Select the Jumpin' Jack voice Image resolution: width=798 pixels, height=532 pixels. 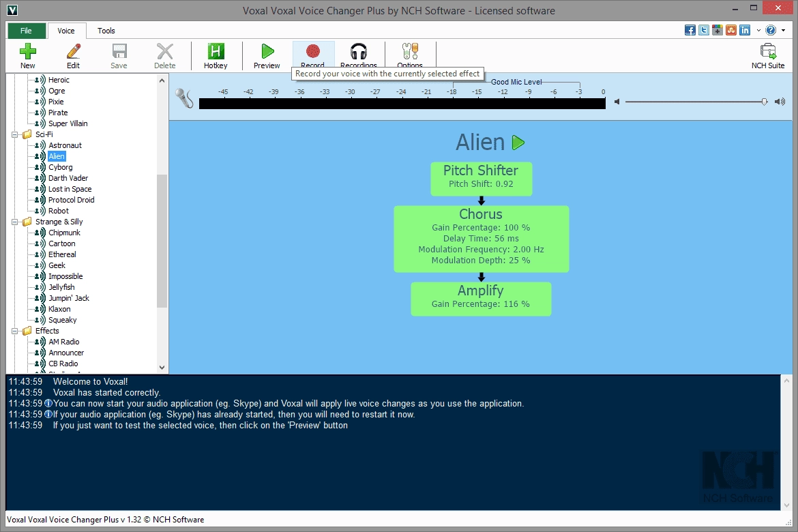click(x=69, y=298)
